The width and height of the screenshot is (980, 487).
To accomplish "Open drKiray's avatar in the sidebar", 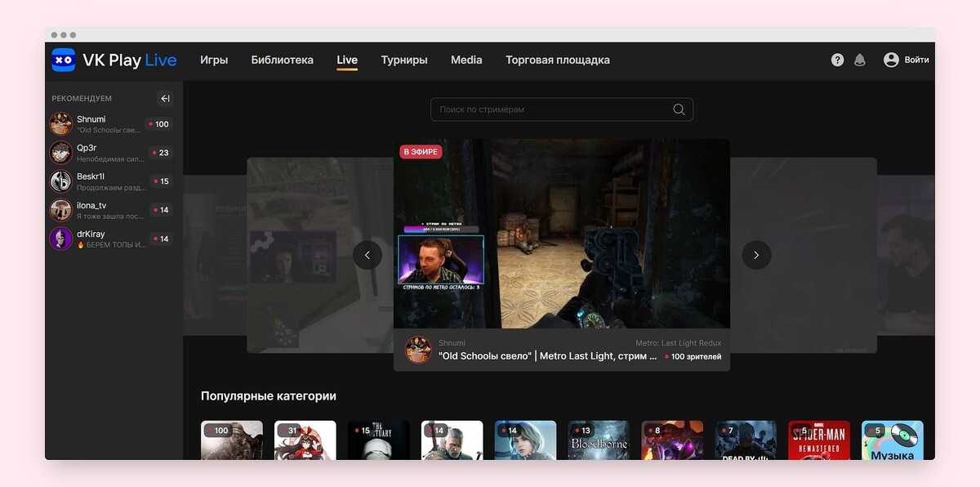I will click(61, 239).
